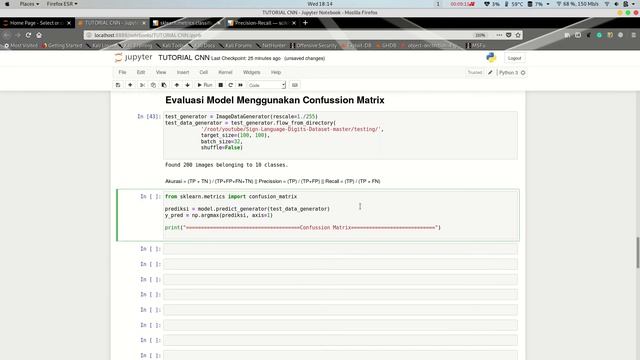Click the Pocket save icon
The width and height of the screenshot is (640, 360).
509,35
